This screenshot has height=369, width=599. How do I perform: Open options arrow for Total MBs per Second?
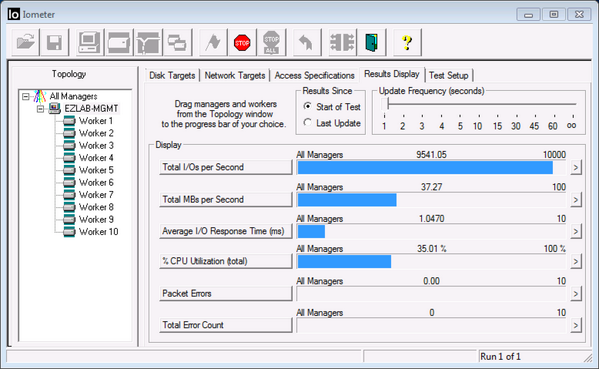(x=576, y=199)
